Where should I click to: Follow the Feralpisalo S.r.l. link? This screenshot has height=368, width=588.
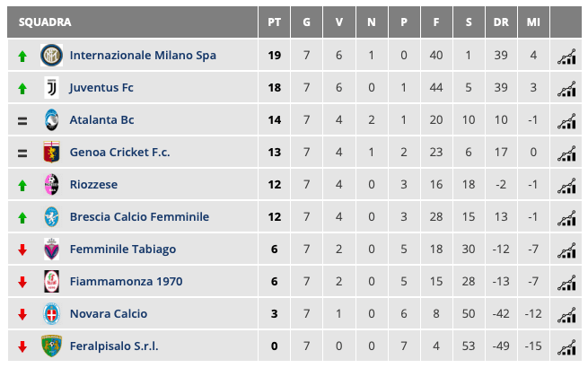click(113, 346)
